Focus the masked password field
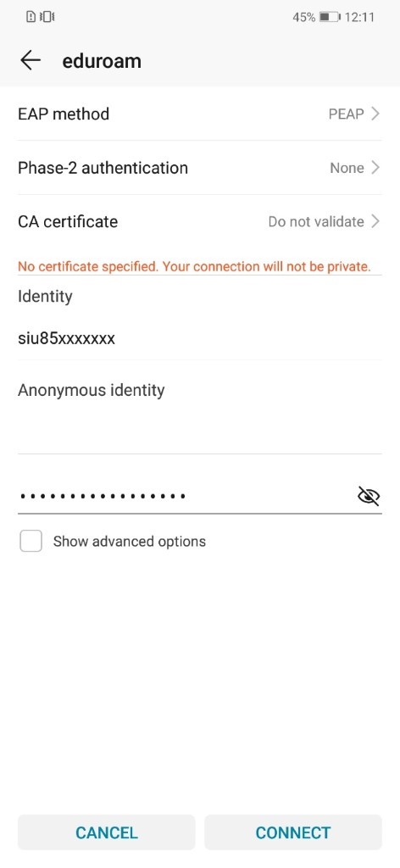This screenshot has height=868, width=400. 186,495
